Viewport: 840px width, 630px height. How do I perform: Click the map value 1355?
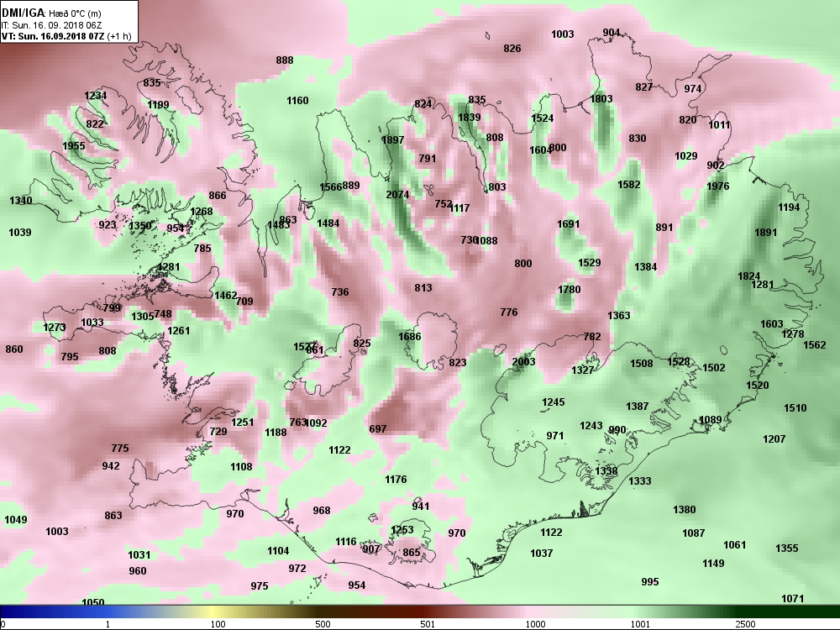(787, 549)
